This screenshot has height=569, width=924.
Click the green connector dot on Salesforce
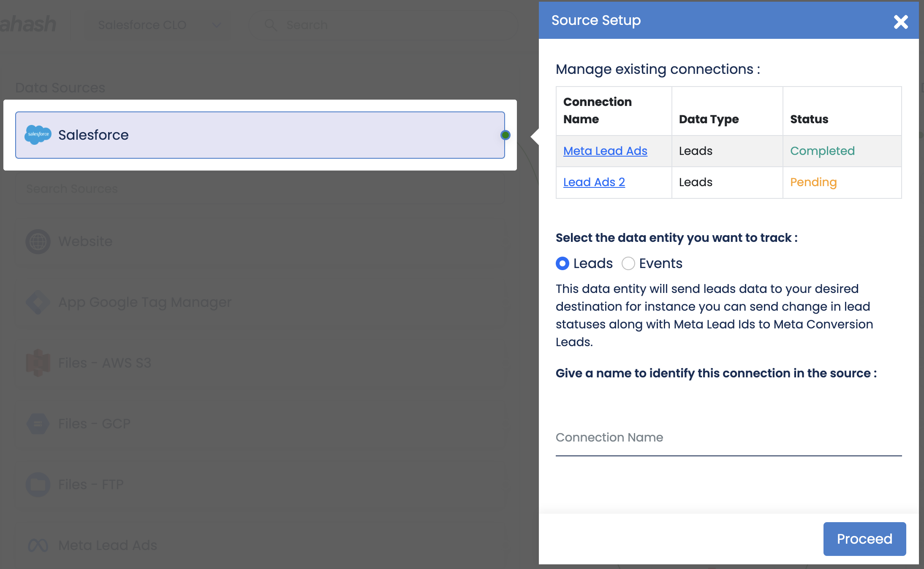coord(505,135)
